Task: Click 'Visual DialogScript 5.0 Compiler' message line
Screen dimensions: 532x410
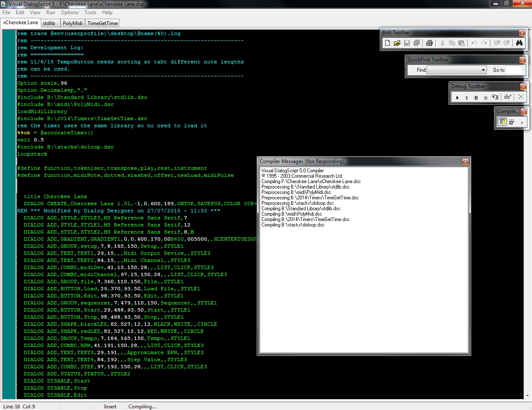Action: (293, 171)
